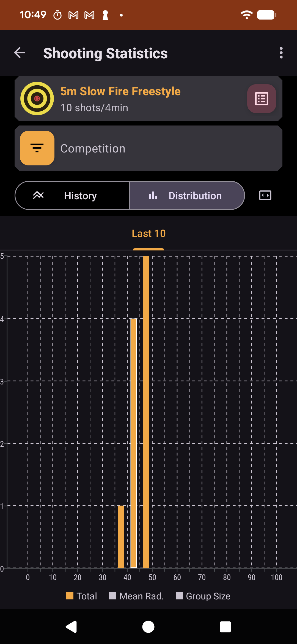Go back using the header arrow
This screenshot has width=297, height=644.
click(x=20, y=53)
